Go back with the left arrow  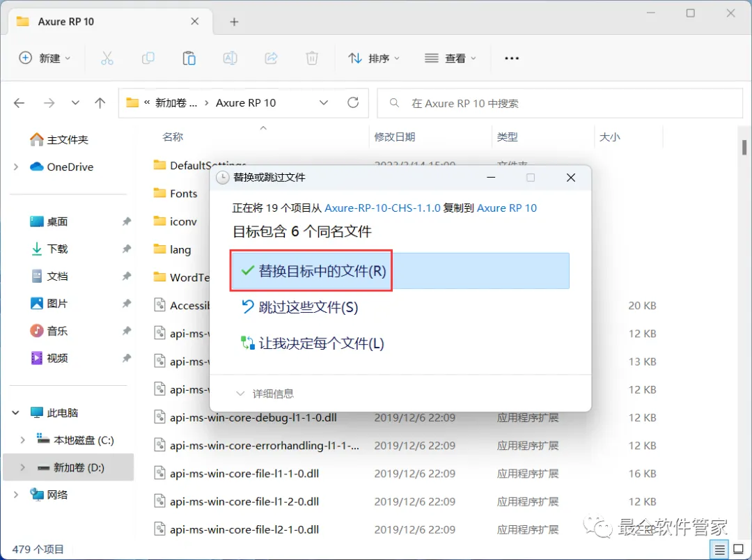click(19, 102)
